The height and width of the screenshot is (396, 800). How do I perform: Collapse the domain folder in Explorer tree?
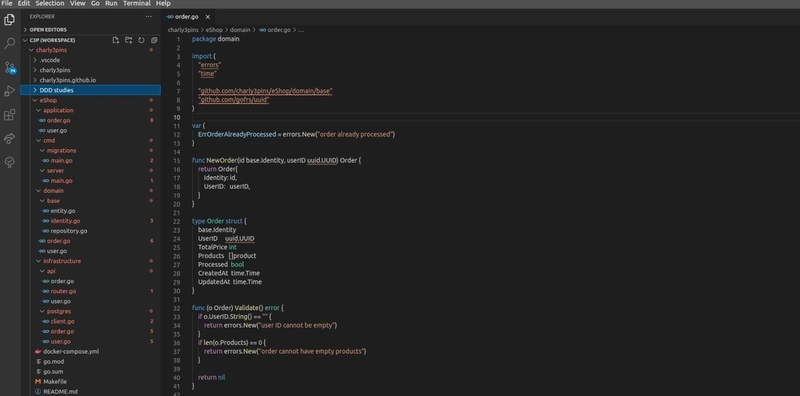tap(90, 190)
